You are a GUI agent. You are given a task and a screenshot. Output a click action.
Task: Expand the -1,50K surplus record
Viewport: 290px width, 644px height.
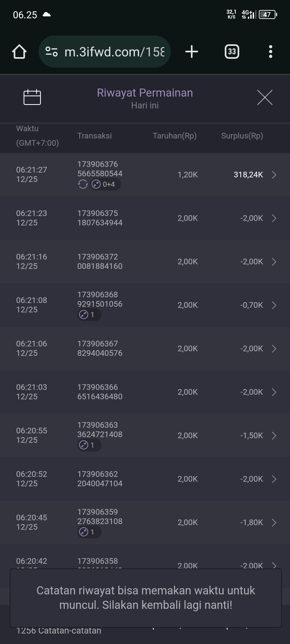pos(274,436)
